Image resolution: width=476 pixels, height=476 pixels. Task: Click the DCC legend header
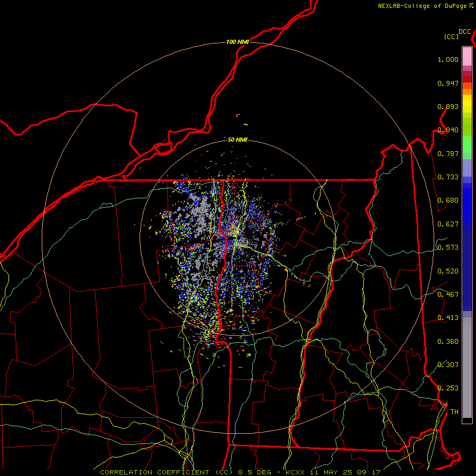click(x=465, y=32)
